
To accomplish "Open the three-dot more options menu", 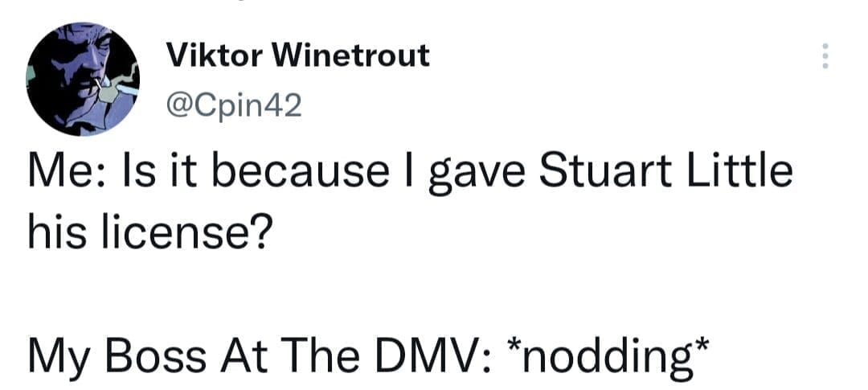I will pos(822,56).
